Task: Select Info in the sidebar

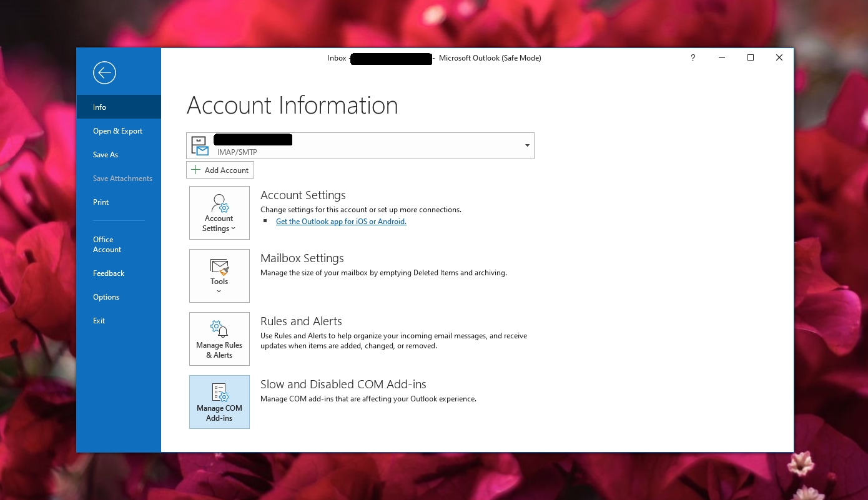Action: click(x=119, y=107)
